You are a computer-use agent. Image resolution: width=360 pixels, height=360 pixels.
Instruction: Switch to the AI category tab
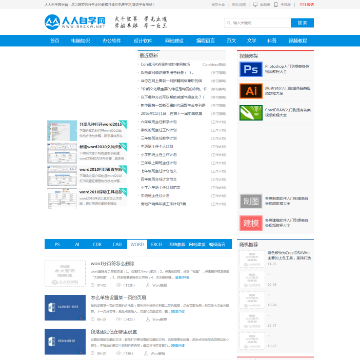click(x=77, y=244)
